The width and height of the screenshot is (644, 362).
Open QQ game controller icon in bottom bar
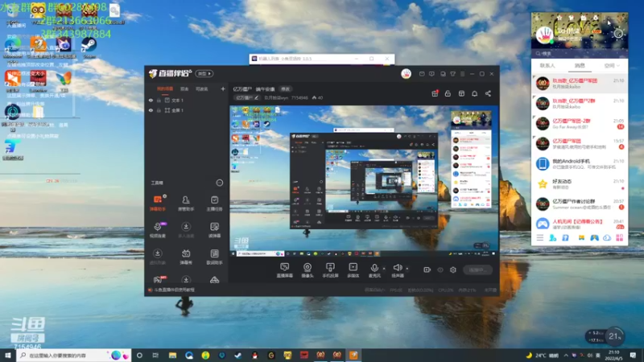tap(594, 237)
